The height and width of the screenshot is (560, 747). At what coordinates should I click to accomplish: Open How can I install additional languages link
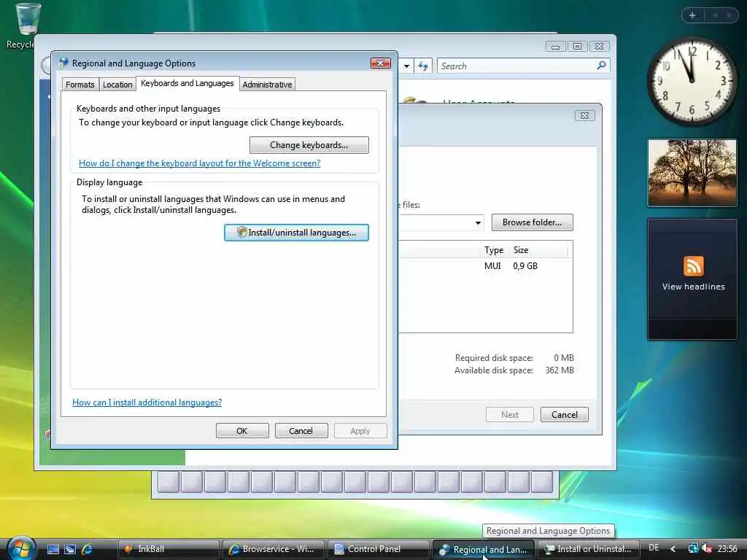coord(147,402)
